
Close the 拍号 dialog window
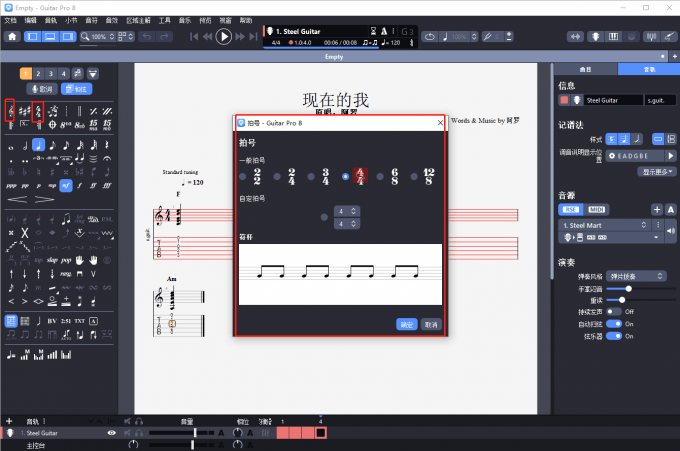[440, 123]
